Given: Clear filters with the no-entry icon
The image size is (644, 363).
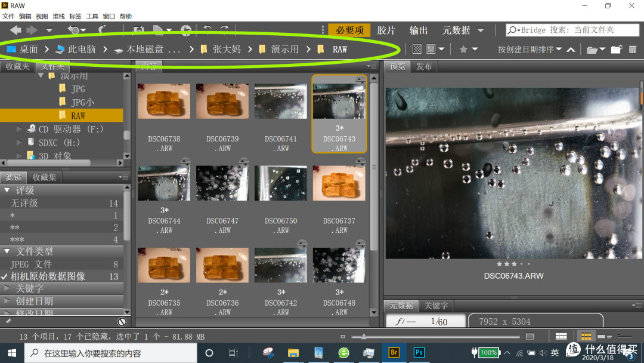Looking at the screenshot, I should coord(122,322).
